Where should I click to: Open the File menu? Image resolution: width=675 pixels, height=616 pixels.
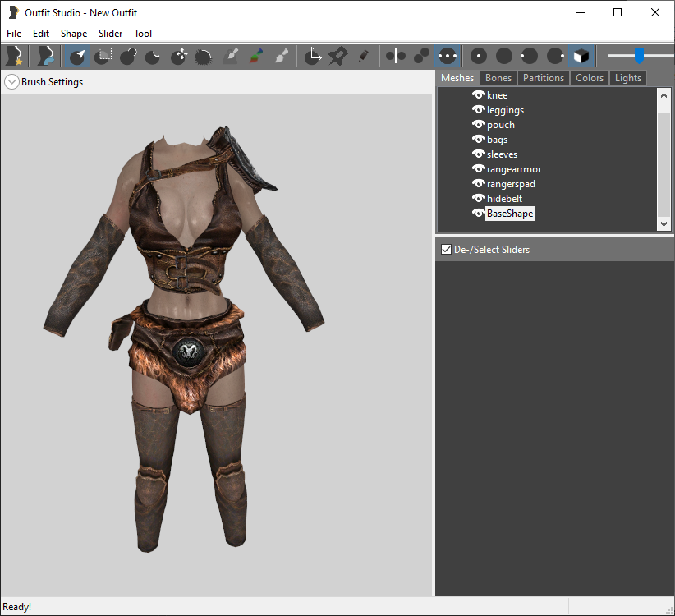point(14,34)
